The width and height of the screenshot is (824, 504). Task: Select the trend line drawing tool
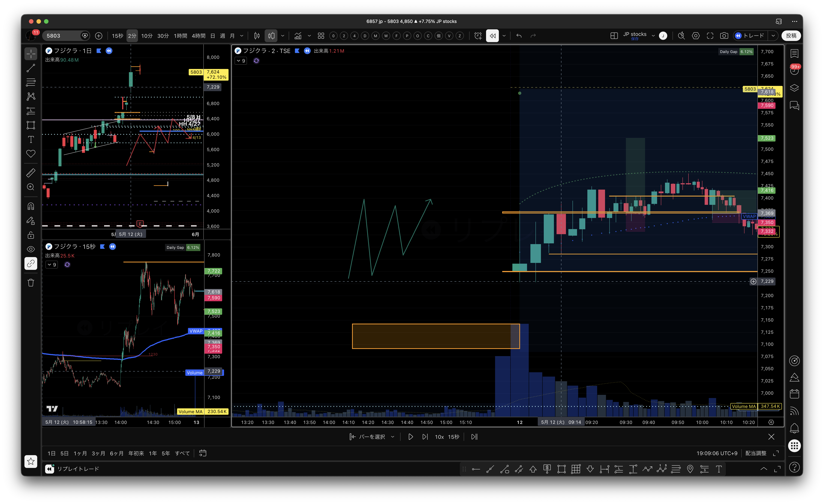pyautogui.click(x=31, y=68)
